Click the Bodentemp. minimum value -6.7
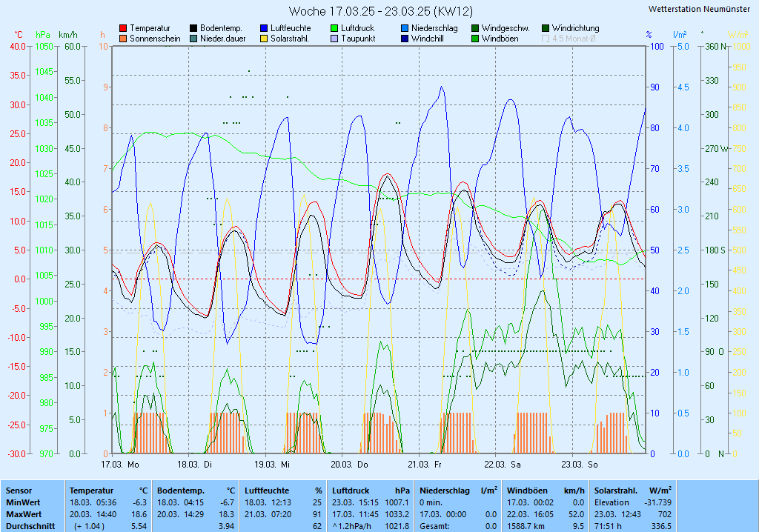 point(227,502)
